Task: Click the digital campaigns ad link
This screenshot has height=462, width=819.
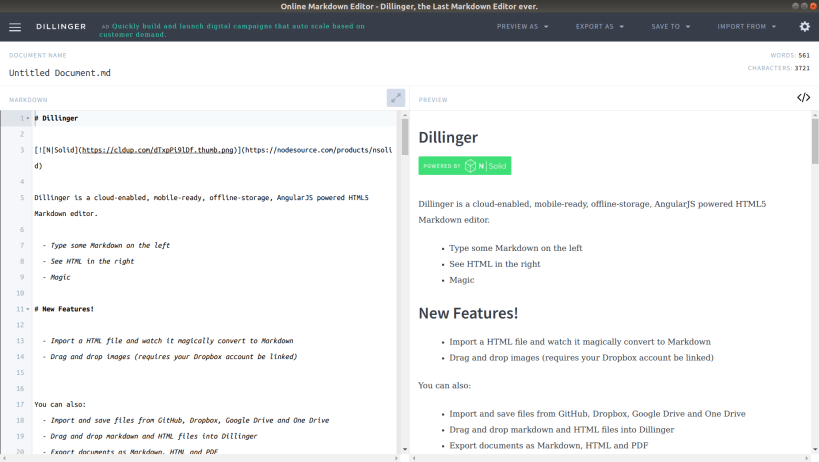Action: click(232, 30)
